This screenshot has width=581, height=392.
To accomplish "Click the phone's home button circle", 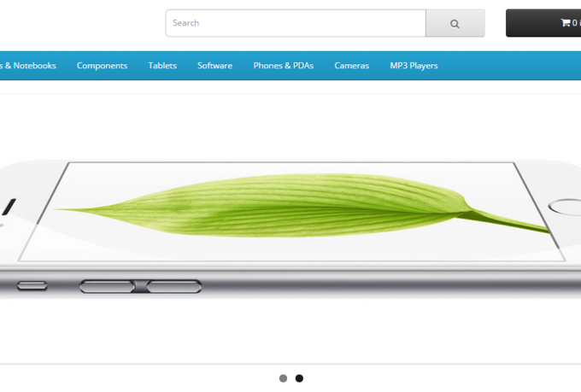I will click(565, 207).
